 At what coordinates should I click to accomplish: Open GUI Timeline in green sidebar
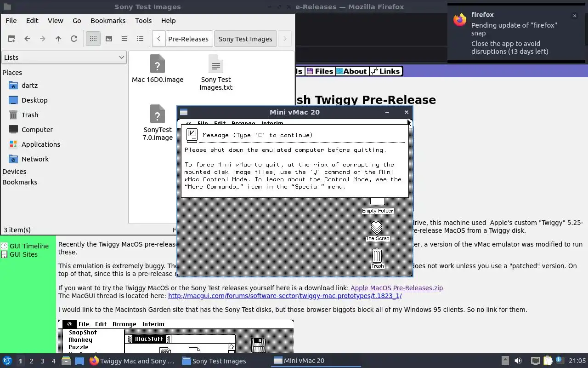point(29,246)
